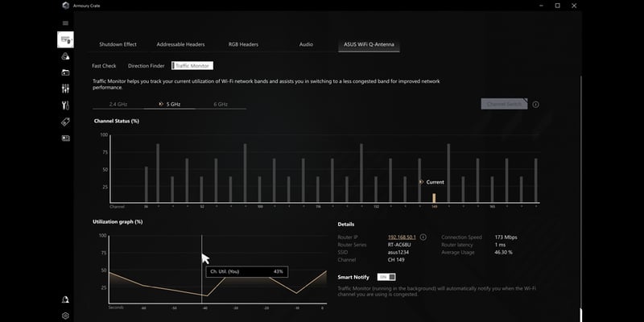644x322 pixels.
Task: Toggle the Smart Notify switch
Action: 386,277
